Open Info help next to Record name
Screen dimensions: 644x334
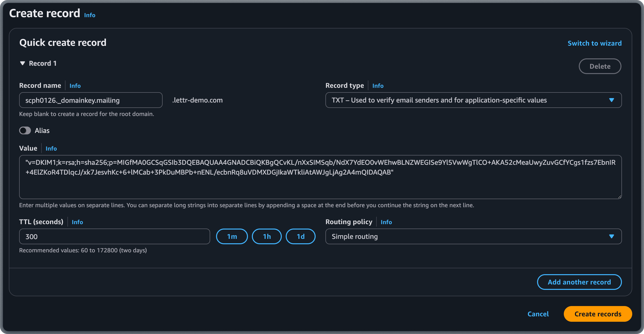(x=75, y=86)
